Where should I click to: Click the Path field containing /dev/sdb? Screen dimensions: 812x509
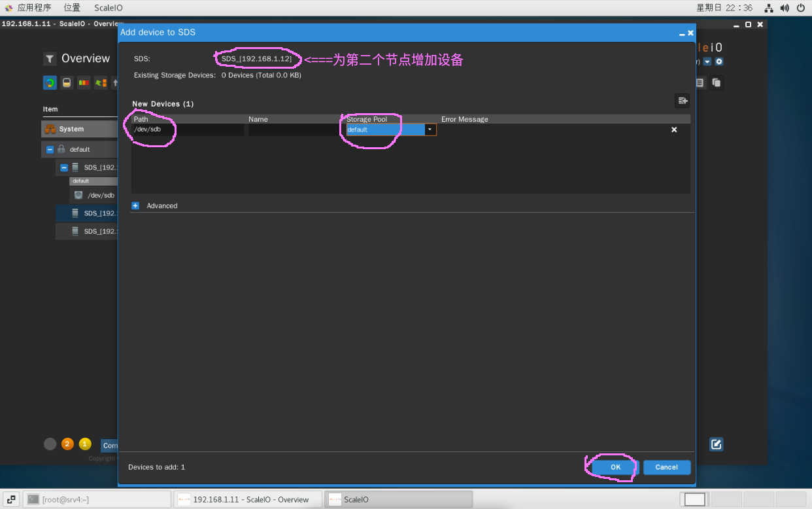point(188,130)
